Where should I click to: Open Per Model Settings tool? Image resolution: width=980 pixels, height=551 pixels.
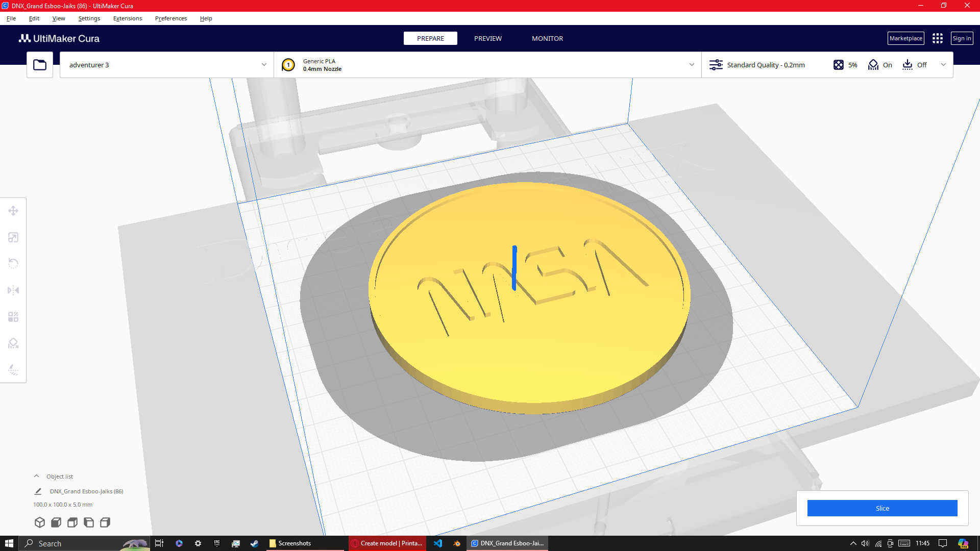(x=13, y=317)
